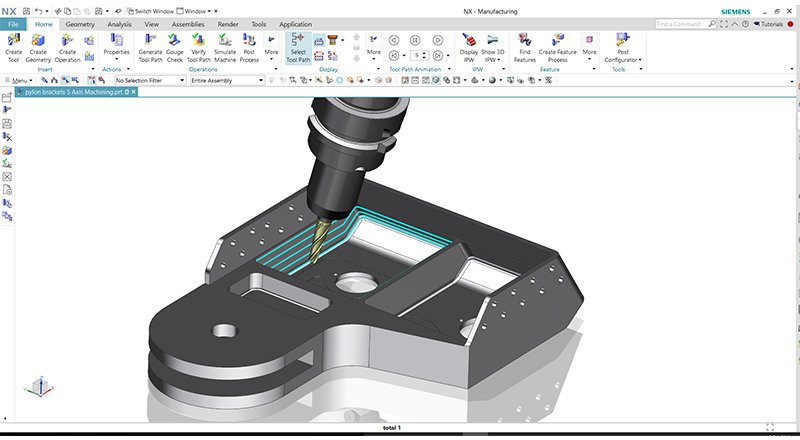800x440 pixels.
Task: Jump tool path animation to end
Action: tap(438, 55)
